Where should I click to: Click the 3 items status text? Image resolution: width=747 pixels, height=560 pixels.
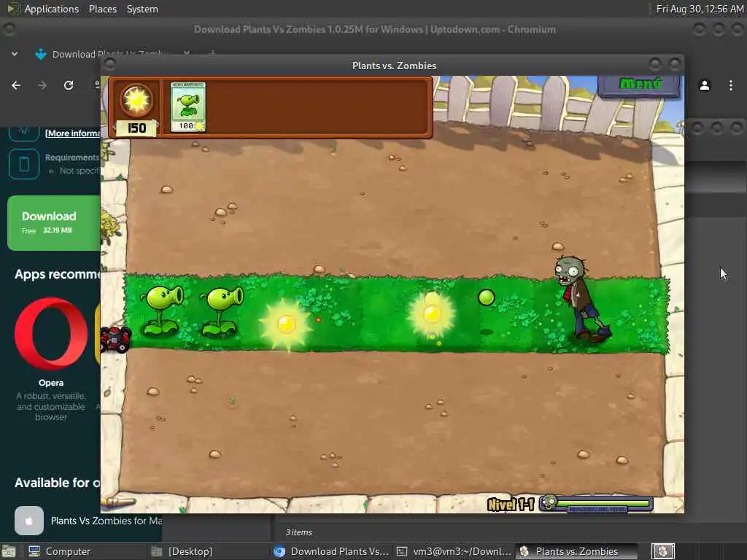[298, 532]
